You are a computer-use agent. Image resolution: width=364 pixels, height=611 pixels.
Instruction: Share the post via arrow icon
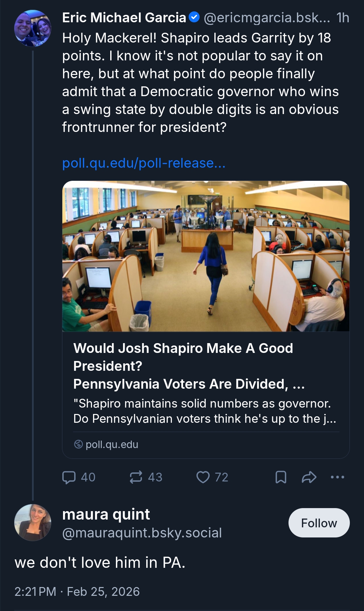coord(309,477)
